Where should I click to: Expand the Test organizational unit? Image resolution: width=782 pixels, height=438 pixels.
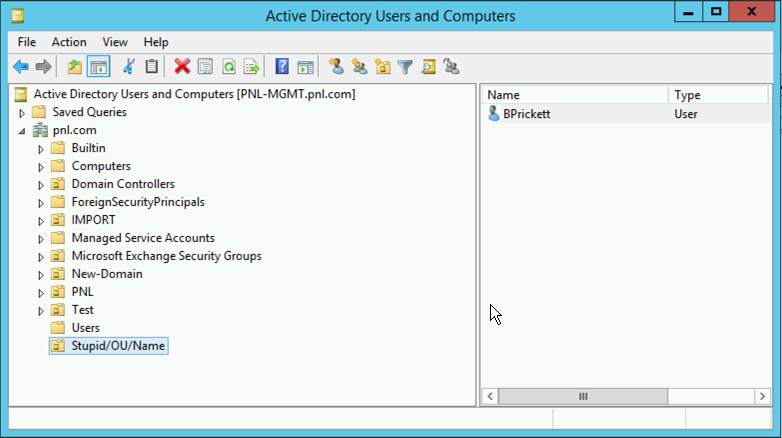click(x=41, y=311)
